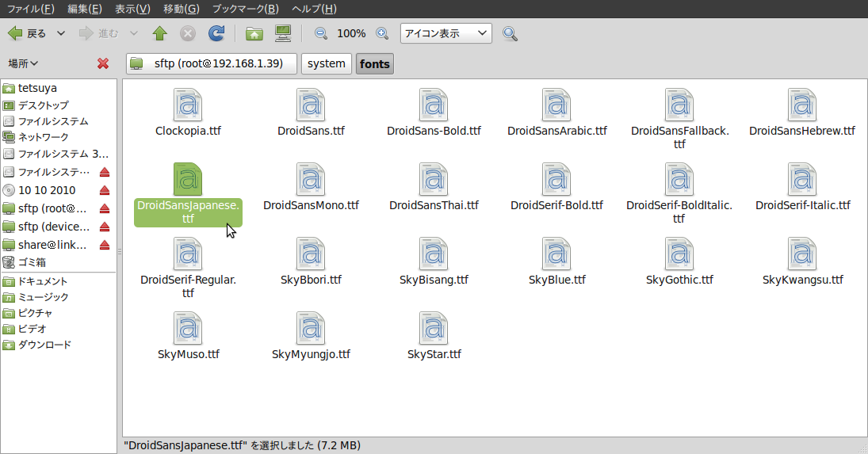Open 表示(V) menu
Viewport: 868px width, 454px height.
[x=132, y=9]
